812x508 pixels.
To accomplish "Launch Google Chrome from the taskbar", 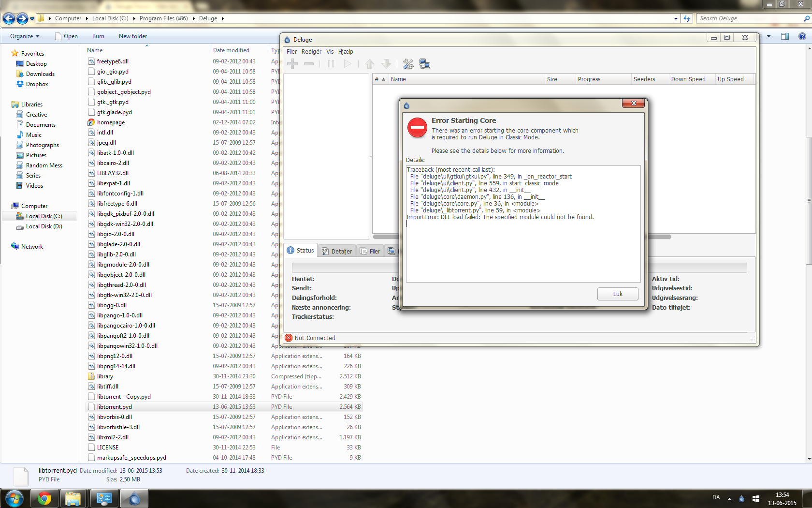I will tap(44, 498).
